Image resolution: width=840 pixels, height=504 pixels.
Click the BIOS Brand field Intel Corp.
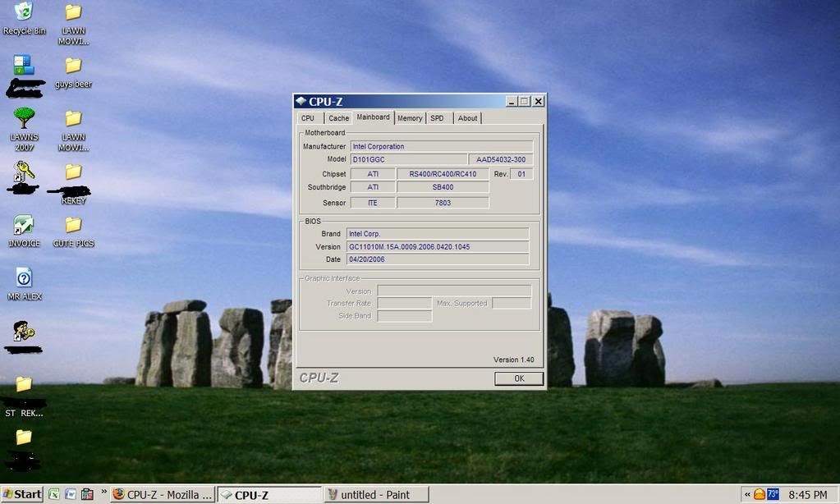(438, 233)
